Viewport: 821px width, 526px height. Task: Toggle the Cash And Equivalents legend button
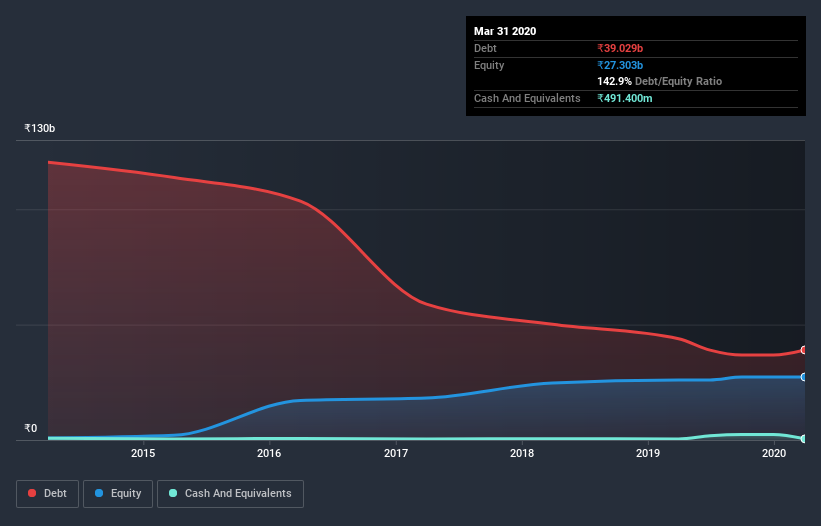click(x=230, y=494)
